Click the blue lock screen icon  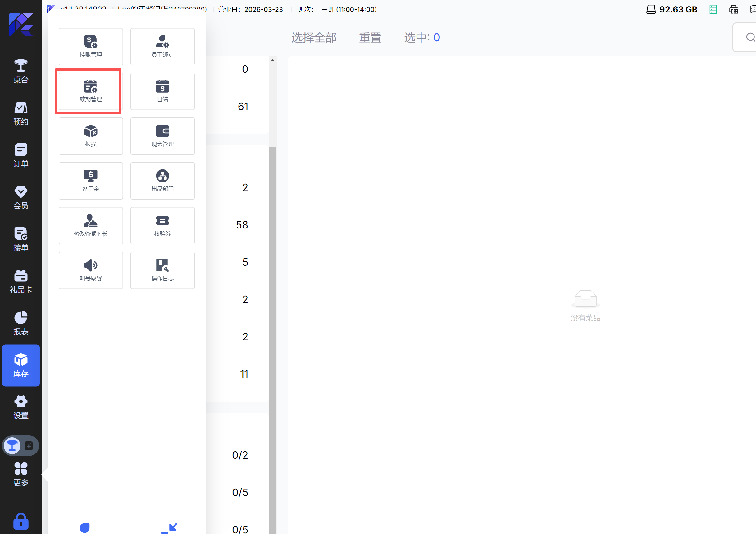tap(21, 522)
